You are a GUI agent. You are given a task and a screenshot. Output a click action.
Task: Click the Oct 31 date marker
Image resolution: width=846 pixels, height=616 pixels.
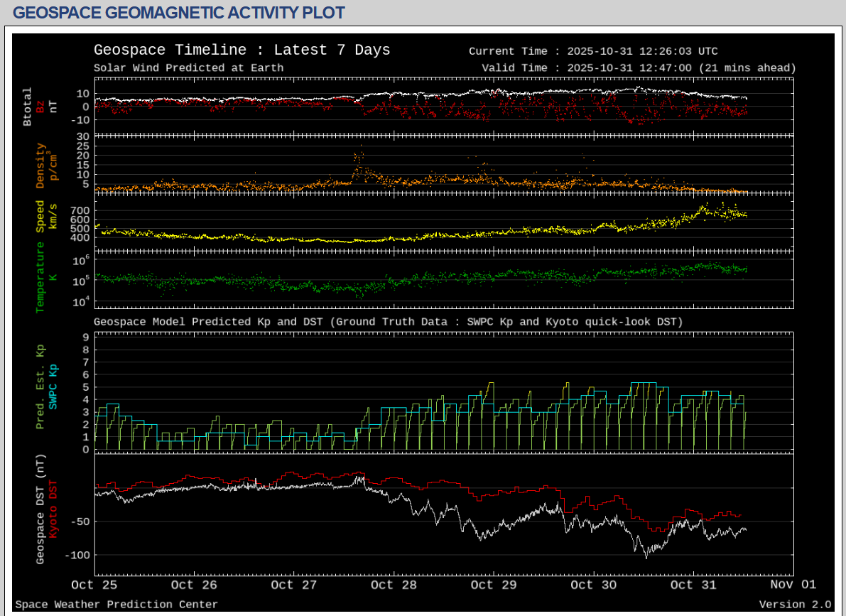click(x=693, y=585)
